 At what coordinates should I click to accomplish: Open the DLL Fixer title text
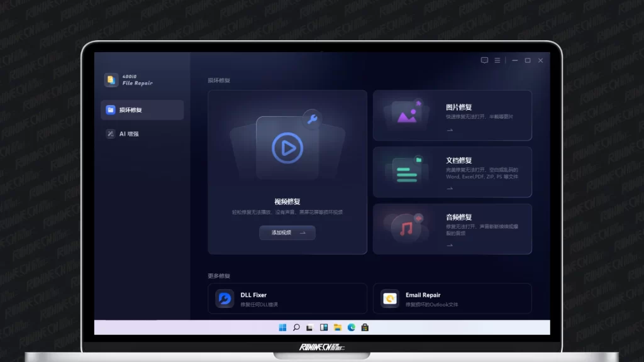coord(253,295)
